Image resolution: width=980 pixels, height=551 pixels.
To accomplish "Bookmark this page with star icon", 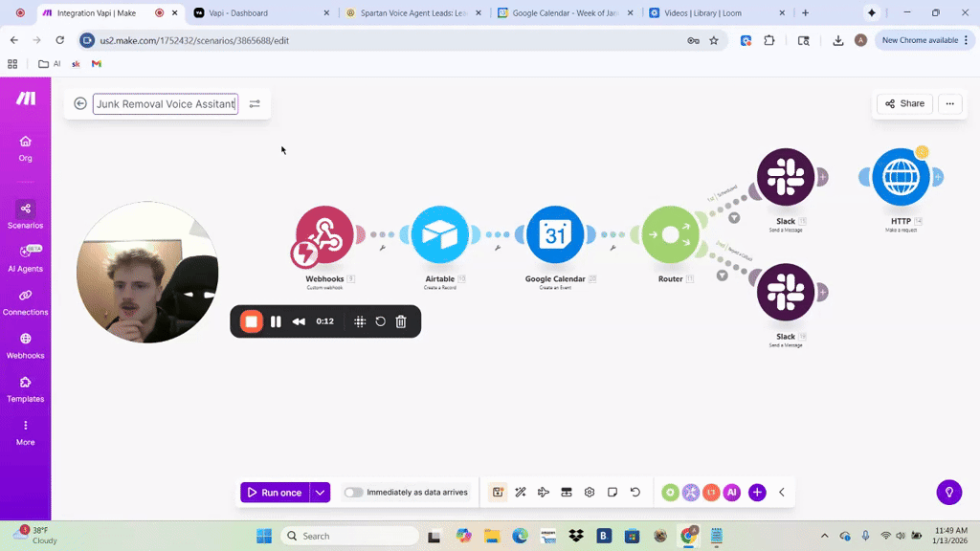I will tap(714, 40).
